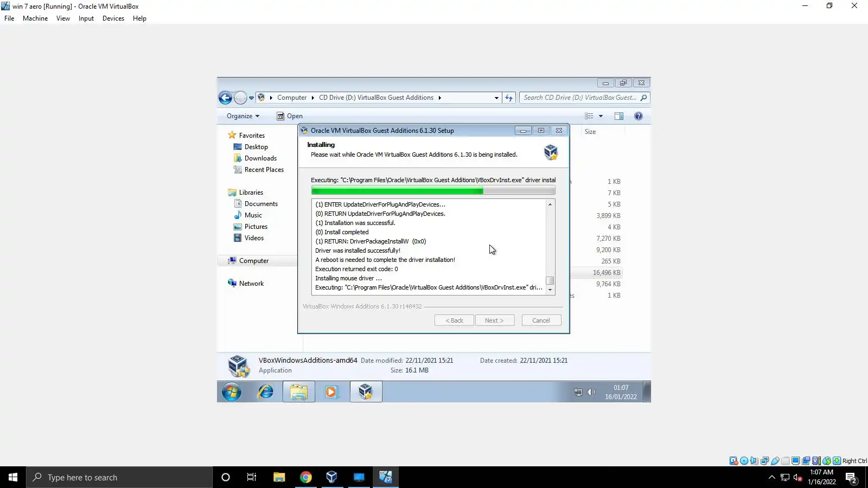Click the audio status indicator icon
Viewport: 868px width, 488px height.
(754, 461)
